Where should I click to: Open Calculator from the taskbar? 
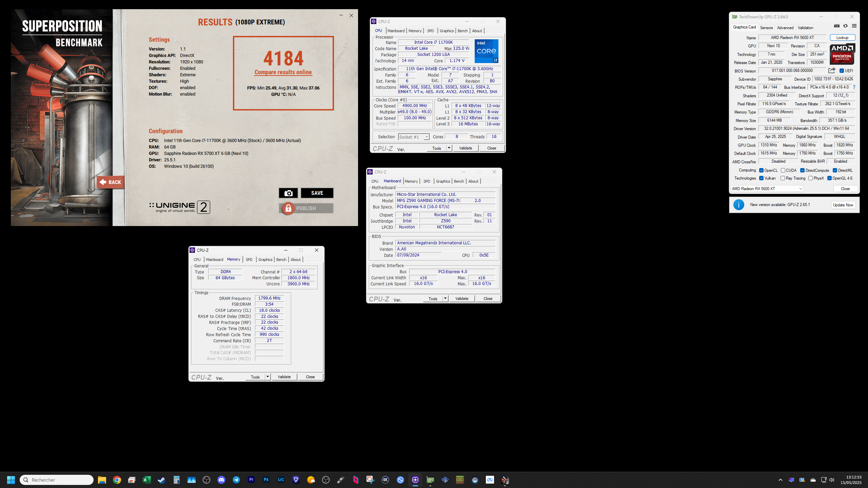tap(177, 480)
